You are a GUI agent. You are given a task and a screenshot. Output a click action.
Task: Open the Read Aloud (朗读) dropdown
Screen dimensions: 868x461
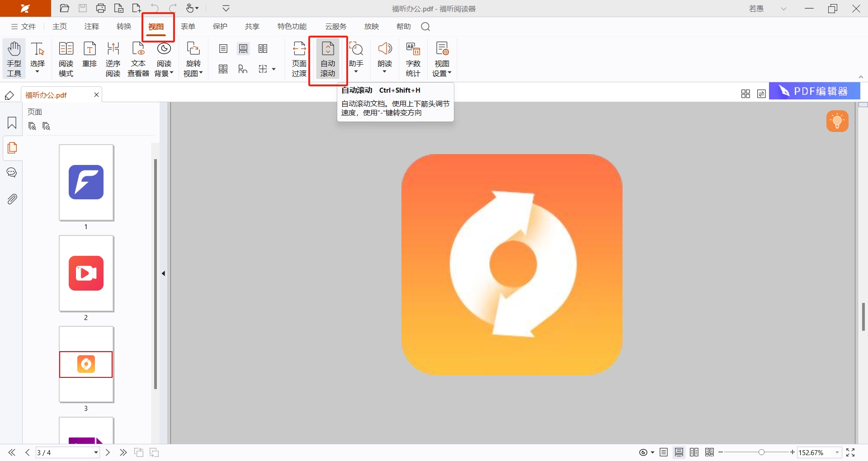tap(385, 72)
